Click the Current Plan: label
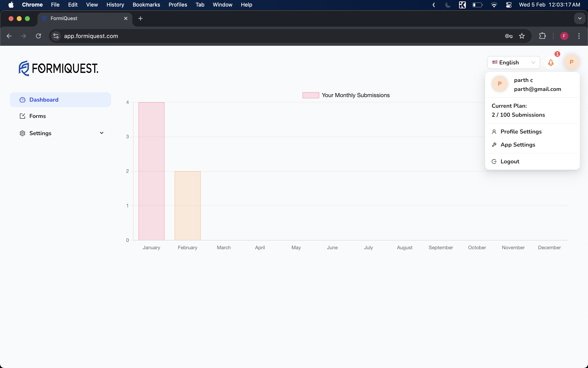Screen dimensions: 588x368 point(509,106)
